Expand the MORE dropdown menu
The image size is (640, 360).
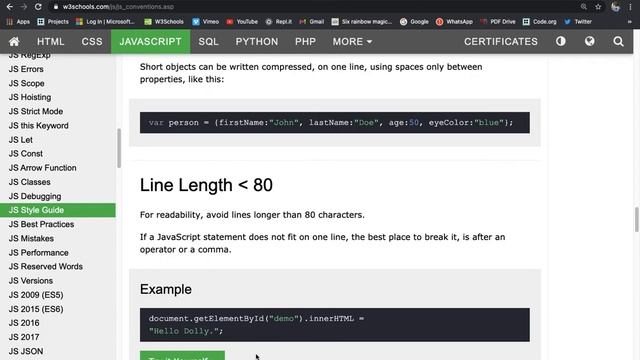tap(352, 41)
